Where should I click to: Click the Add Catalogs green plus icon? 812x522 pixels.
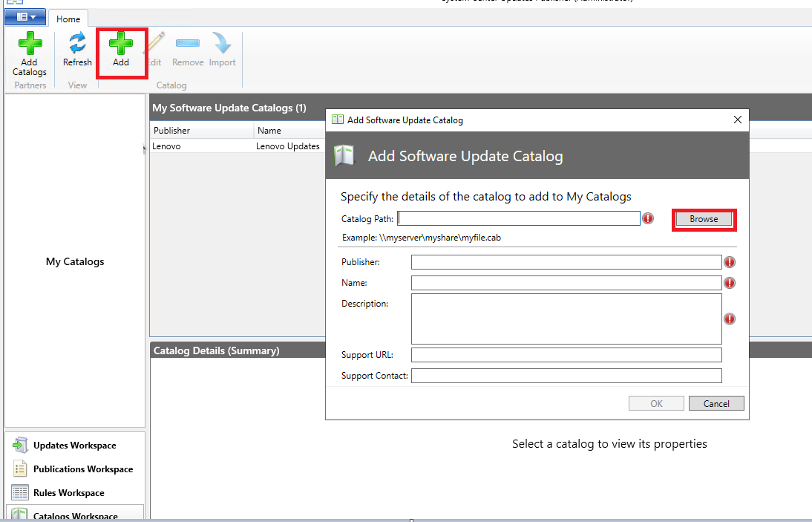click(x=30, y=43)
